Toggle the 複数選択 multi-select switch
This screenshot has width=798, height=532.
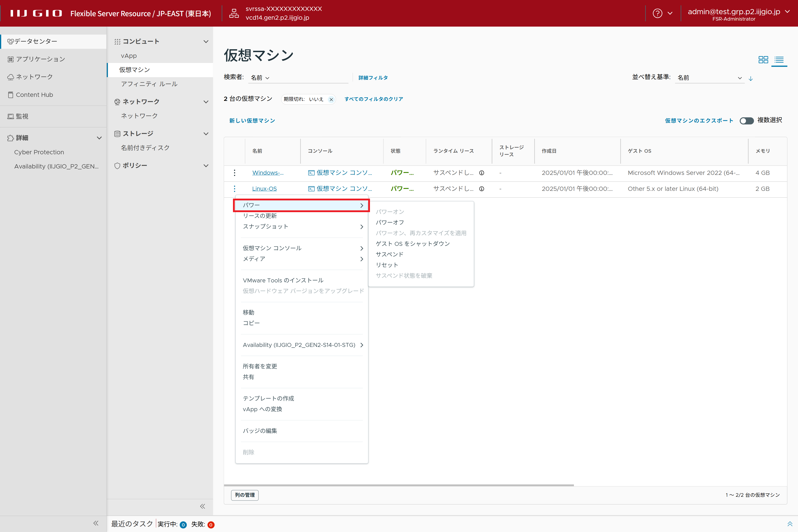coord(746,121)
